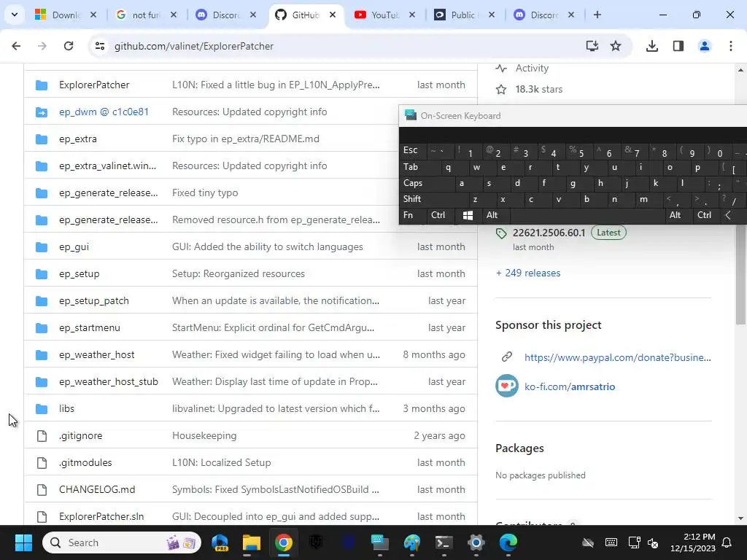Open the ko-fi.com/amrsatrio sponsor link
The height and width of the screenshot is (560, 747).
pyautogui.click(x=570, y=386)
